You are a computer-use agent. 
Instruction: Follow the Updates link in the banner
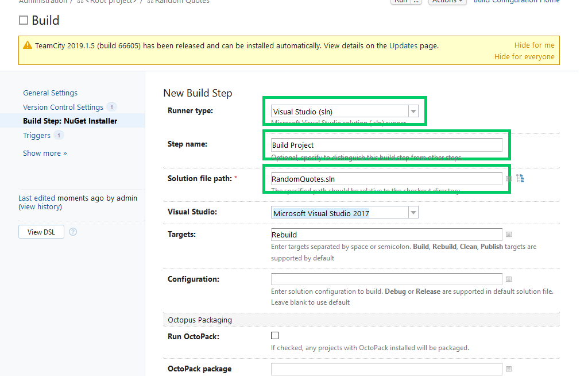403,46
